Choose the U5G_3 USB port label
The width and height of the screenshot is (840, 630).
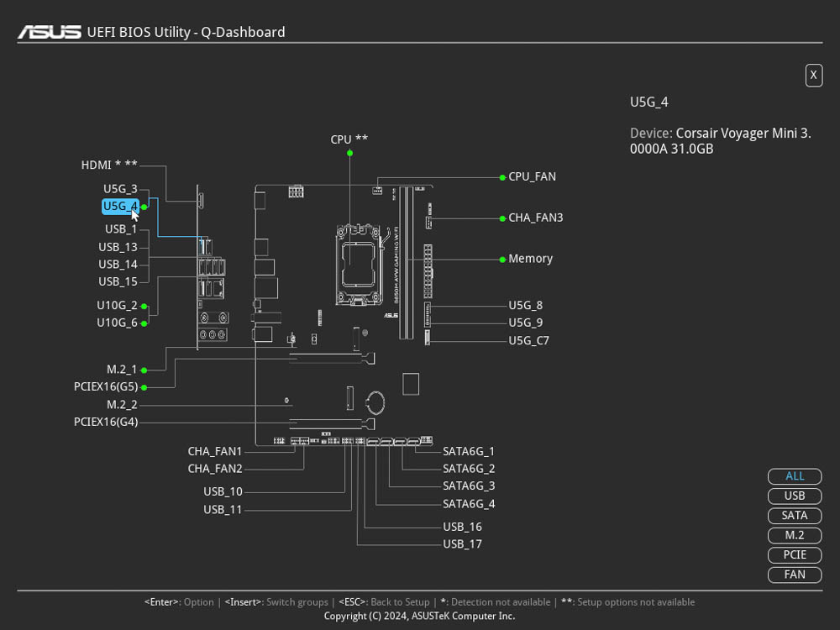click(120, 189)
